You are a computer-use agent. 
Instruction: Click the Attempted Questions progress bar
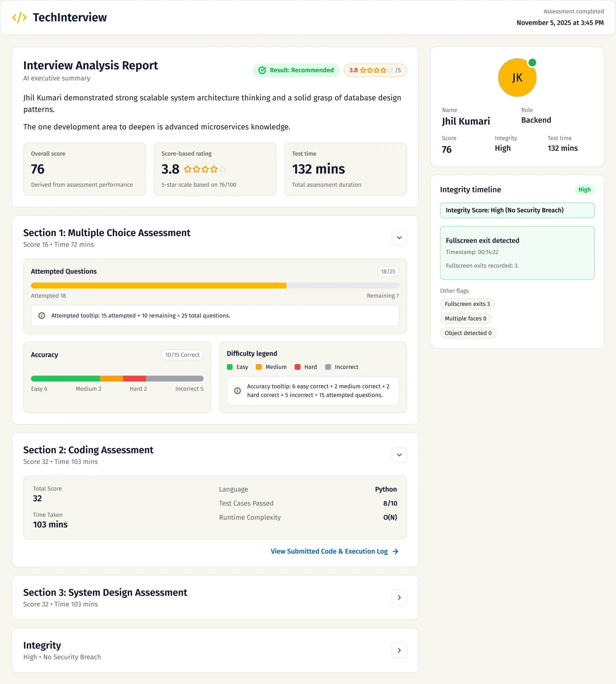click(x=215, y=286)
